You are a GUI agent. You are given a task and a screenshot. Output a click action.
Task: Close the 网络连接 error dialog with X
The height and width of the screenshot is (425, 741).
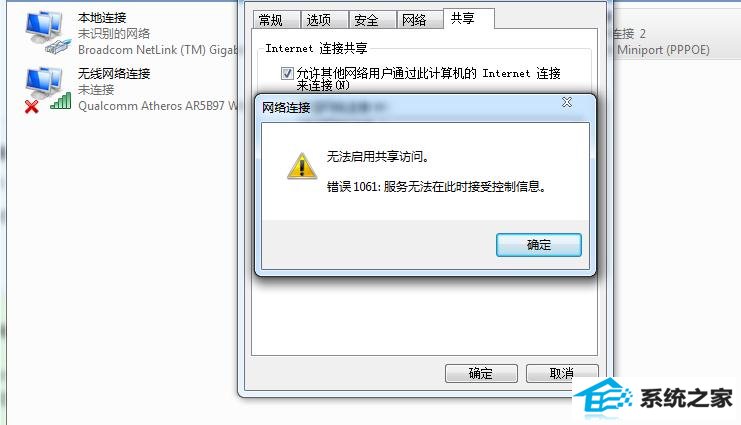point(567,102)
